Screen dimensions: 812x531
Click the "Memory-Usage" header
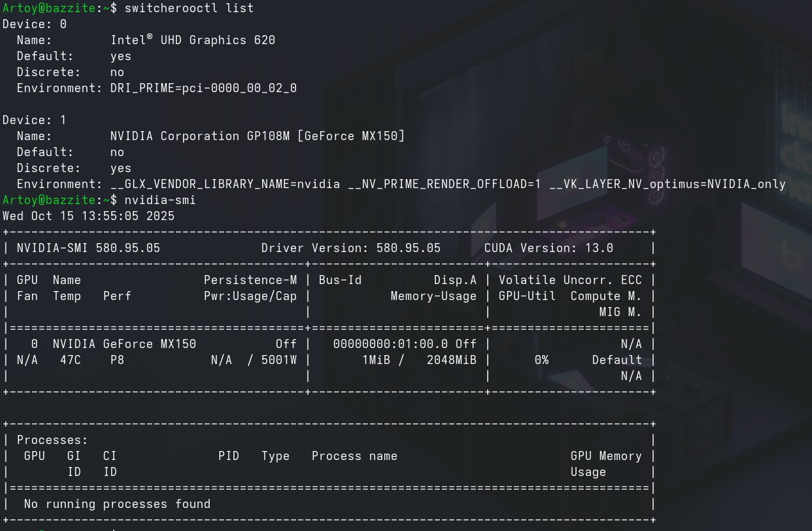(x=433, y=296)
